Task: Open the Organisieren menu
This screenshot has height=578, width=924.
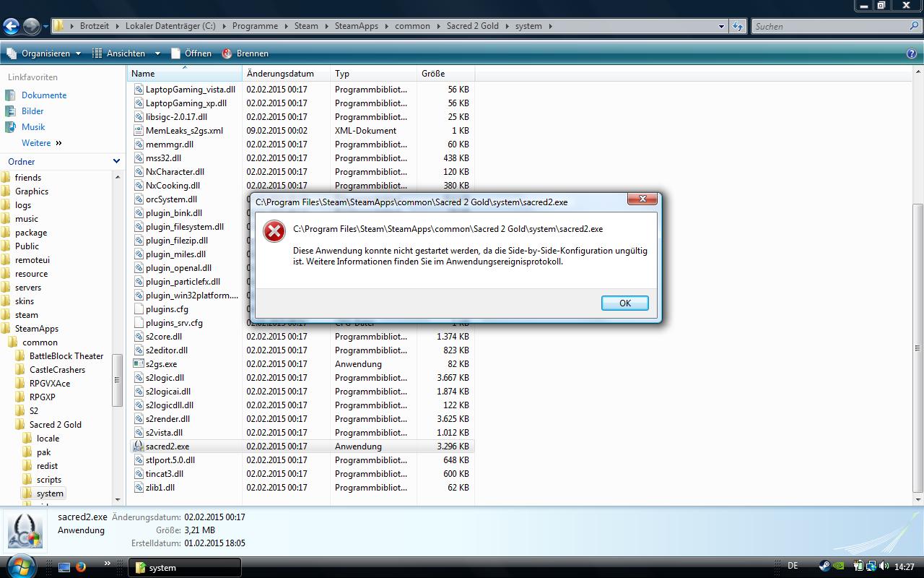Action: point(43,53)
